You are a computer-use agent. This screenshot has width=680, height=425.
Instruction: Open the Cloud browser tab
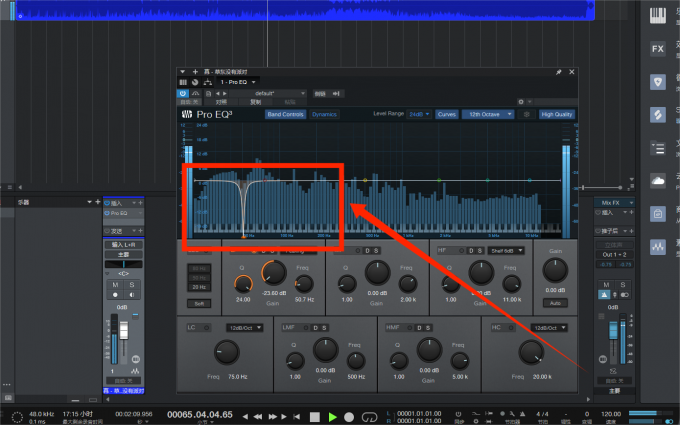coord(657,181)
